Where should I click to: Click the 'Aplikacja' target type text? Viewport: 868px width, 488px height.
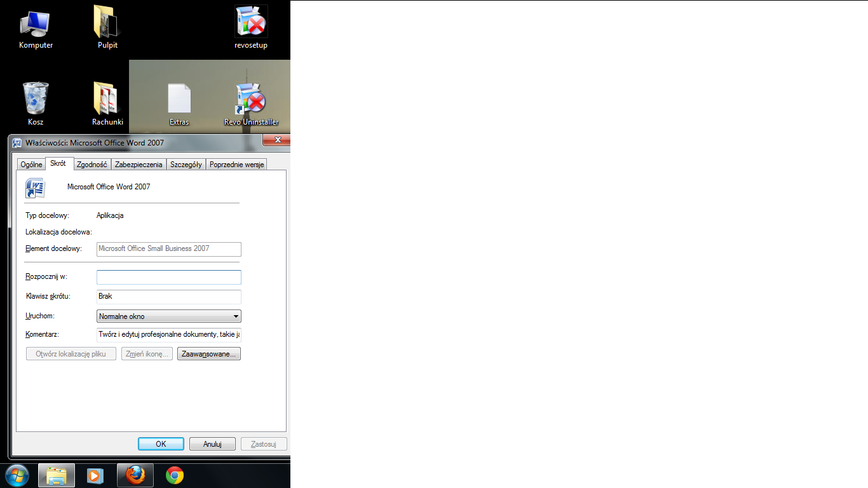pyautogui.click(x=110, y=216)
